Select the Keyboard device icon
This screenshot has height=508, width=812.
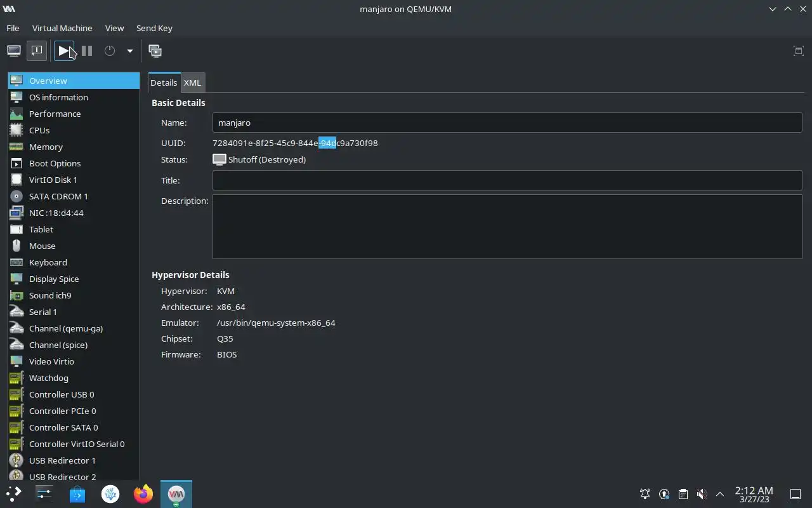pos(16,262)
